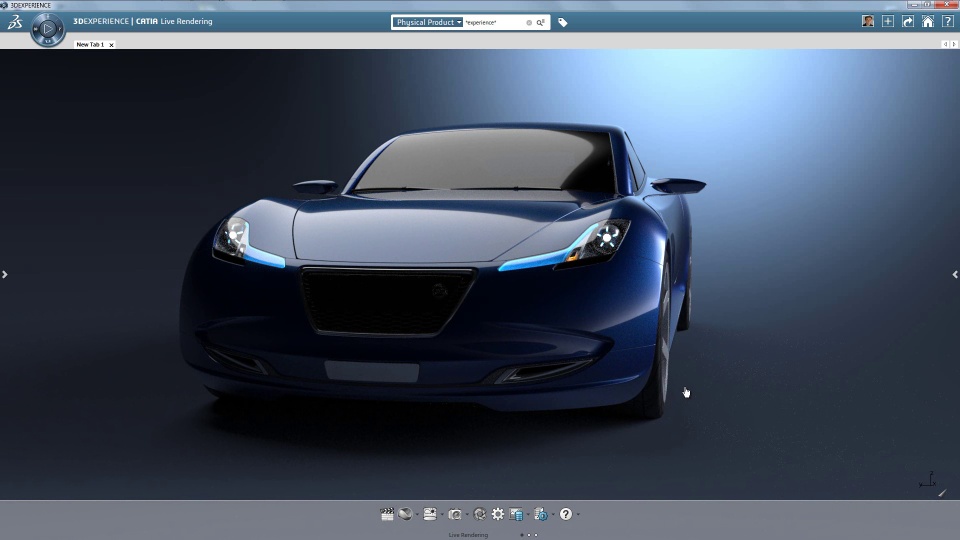Click the help question mark in bottom toolbar
The height and width of the screenshot is (540, 960).
[566, 514]
